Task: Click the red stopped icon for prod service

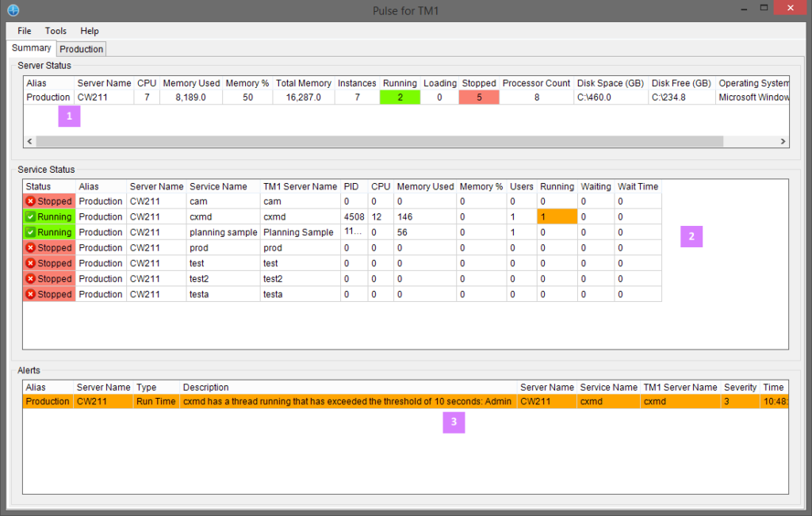Action: [x=31, y=248]
